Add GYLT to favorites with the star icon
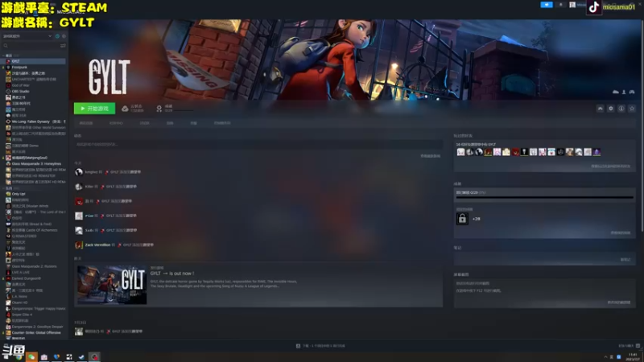 632,109
